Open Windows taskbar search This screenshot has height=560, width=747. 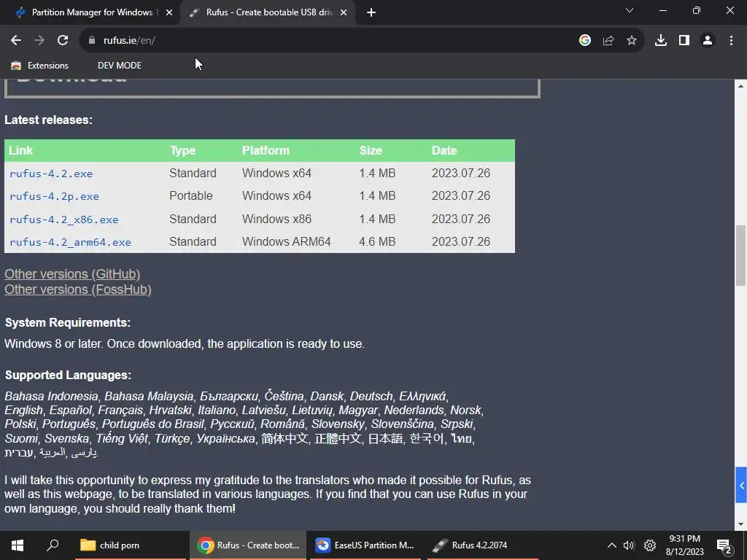pos(53,545)
